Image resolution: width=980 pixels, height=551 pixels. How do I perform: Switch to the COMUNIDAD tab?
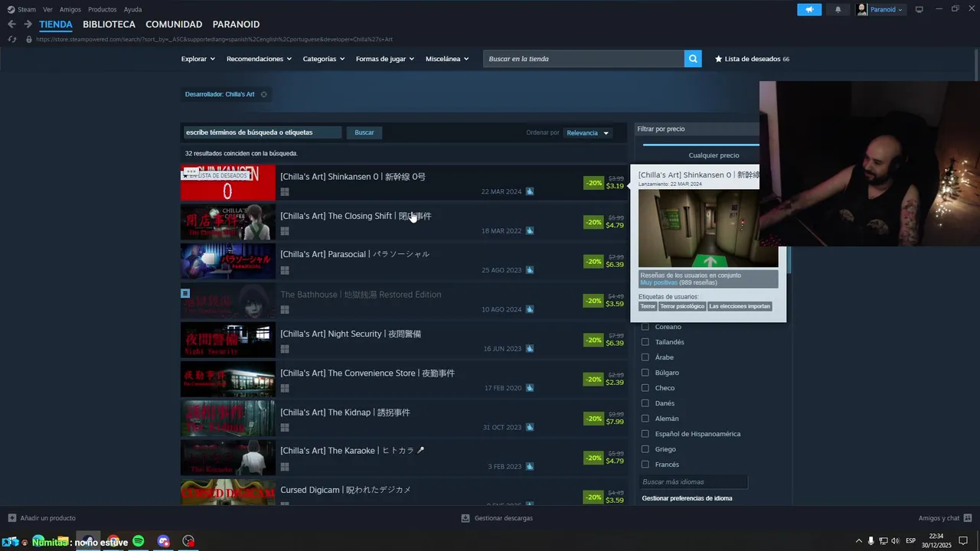(x=174, y=24)
